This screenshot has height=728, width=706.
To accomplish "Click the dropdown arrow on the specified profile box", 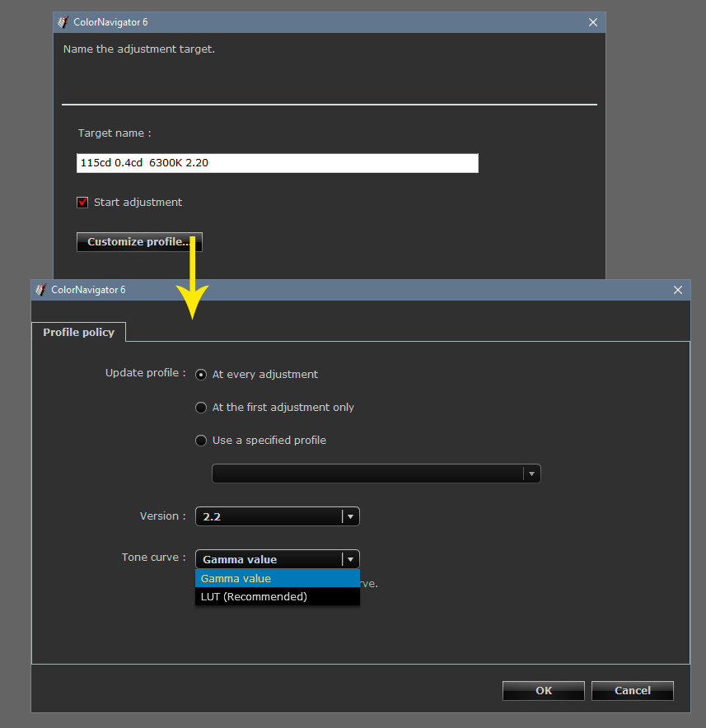I will pyautogui.click(x=532, y=474).
